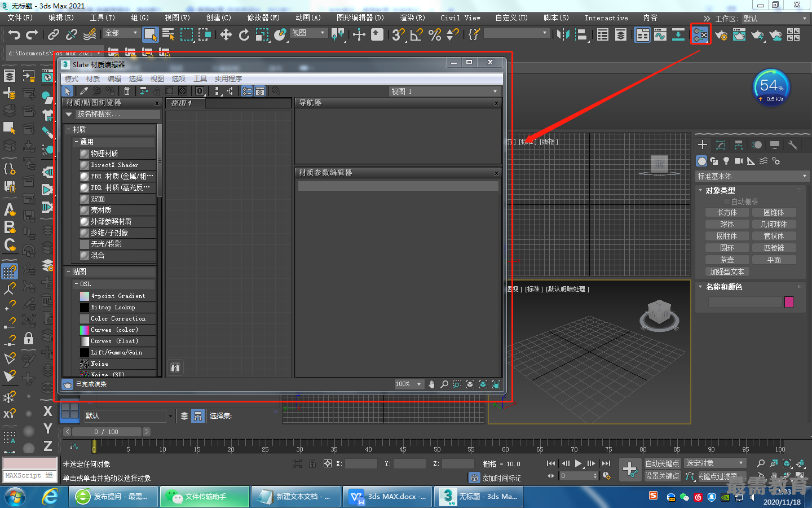Screen dimensions: 812x508
Task: Click the 茶壶 primitive button
Action: coord(727,260)
